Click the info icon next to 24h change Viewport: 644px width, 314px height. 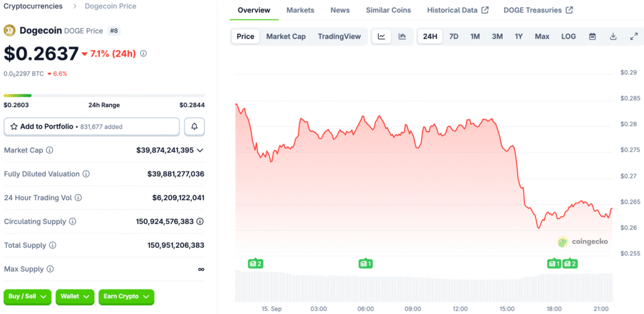tap(143, 53)
